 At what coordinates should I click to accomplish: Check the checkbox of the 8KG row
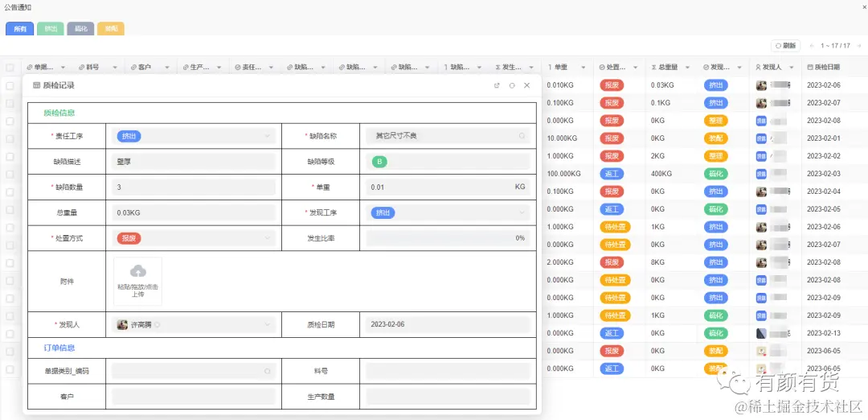[x=10, y=262]
